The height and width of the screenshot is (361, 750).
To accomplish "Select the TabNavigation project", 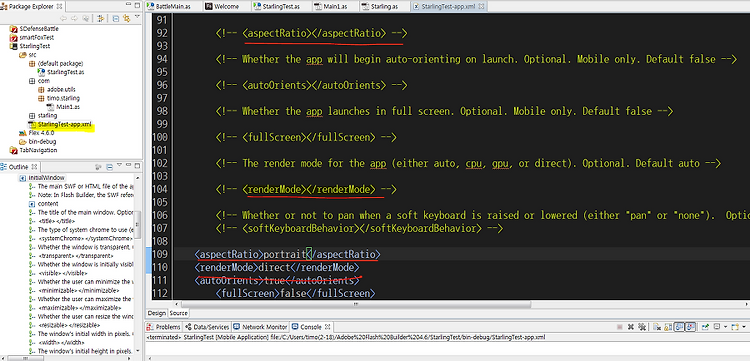I will [33, 150].
